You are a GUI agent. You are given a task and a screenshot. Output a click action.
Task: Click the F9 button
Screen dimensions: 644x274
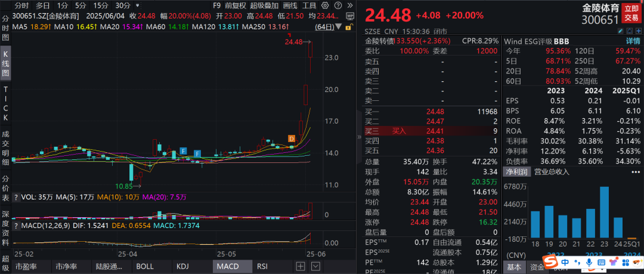click(x=216, y=5)
